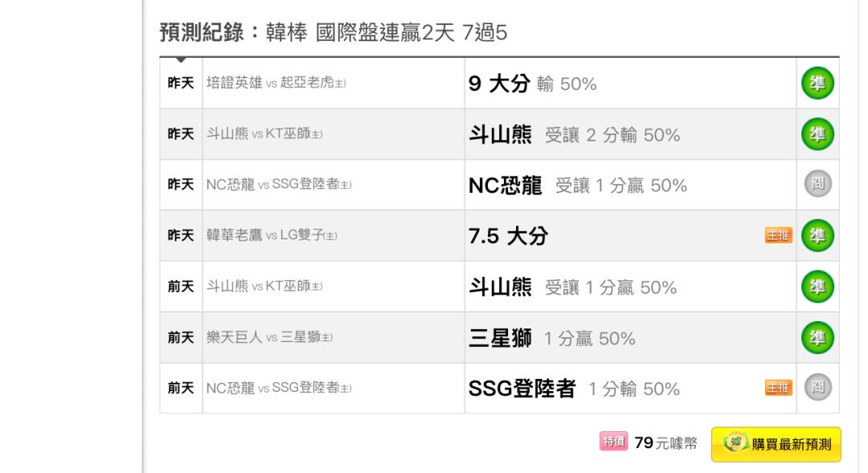Image resolution: width=868 pixels, height=473 pixels.
Task: Click grey icon in the SSG登陸者 prediction row
Action: click(x=817, y=387)
